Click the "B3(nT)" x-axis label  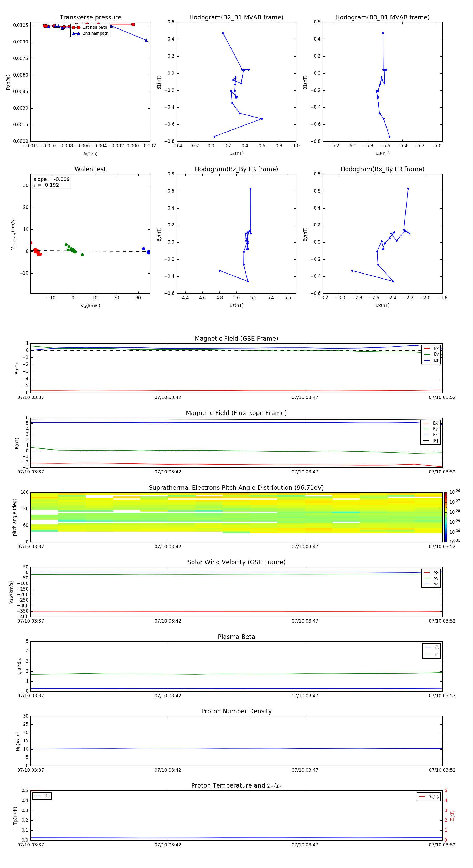point(382,153)
